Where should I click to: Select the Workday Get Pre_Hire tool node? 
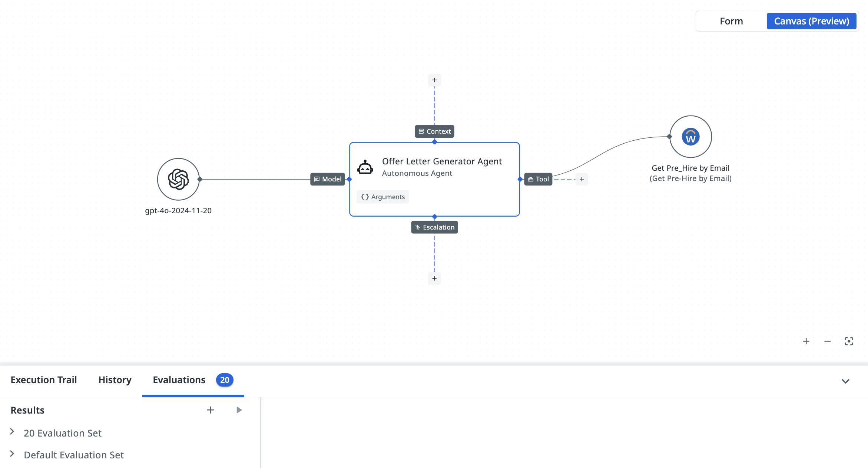point(690,137)
